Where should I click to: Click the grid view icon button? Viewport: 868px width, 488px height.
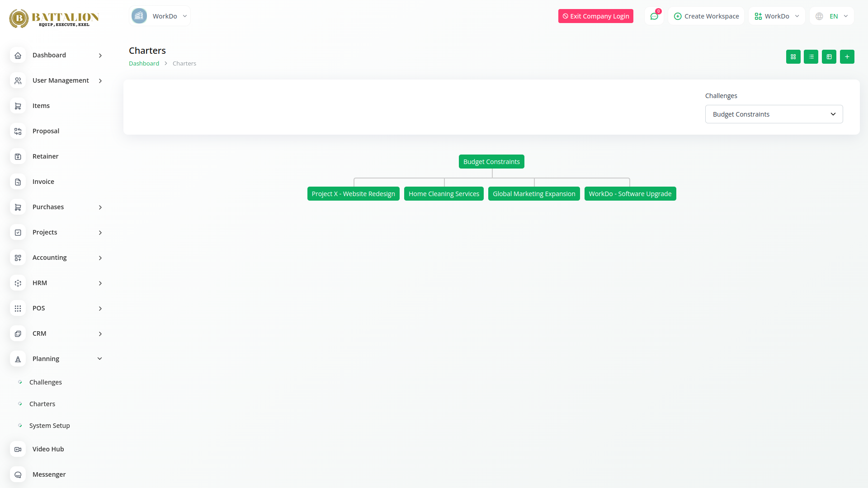tap(793, 56)
